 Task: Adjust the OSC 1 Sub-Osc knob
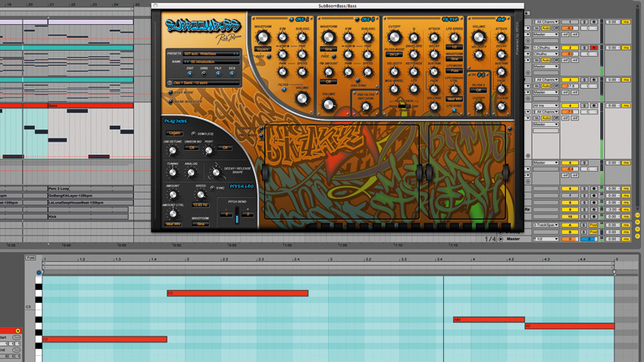click(x=302, y=37)
